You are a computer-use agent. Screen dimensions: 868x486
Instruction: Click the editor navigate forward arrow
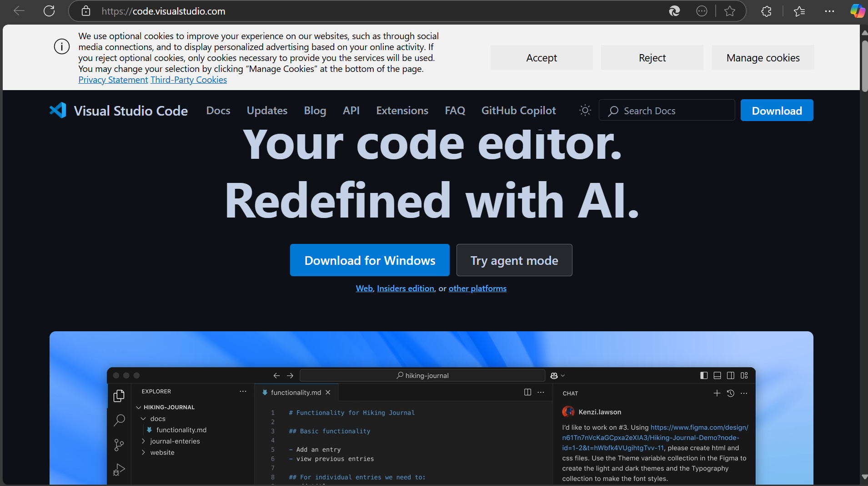click(290, 375)
